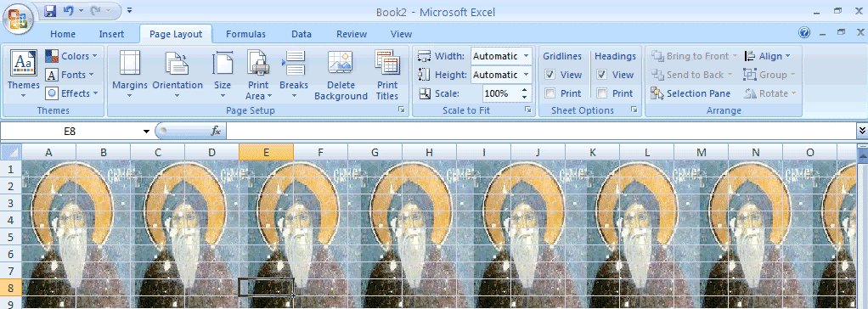
Task: Delete the sheet background image
Action: [x=341, y=75]
